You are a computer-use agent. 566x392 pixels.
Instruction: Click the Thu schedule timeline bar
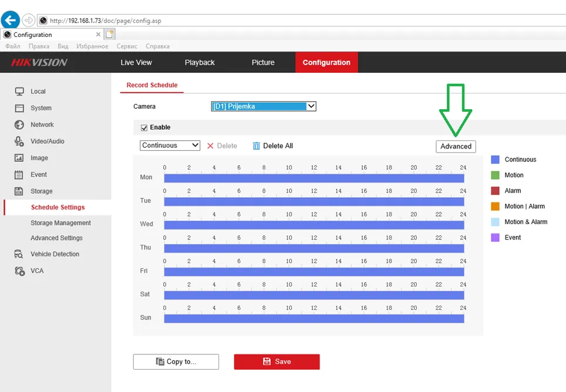point(314,248)
